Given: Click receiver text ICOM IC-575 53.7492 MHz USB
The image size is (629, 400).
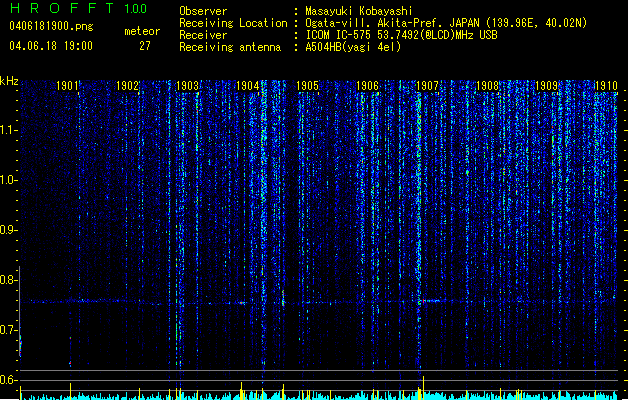Looking at the screenshot, I should click(402, 35).
